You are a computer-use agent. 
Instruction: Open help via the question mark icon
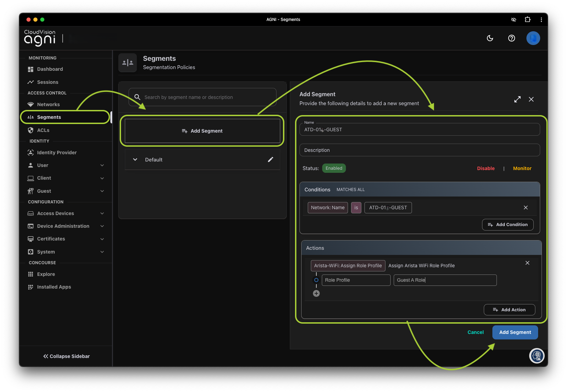(511, 38)
